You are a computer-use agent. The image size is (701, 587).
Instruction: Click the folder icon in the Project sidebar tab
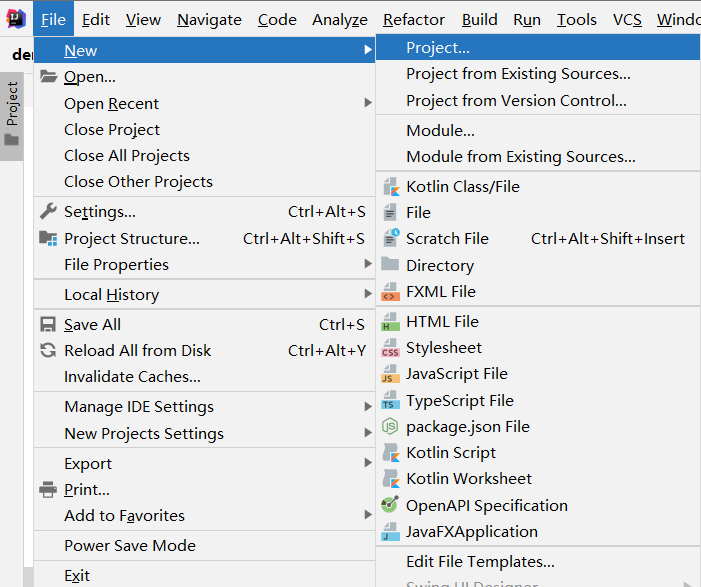click(12, 140)
